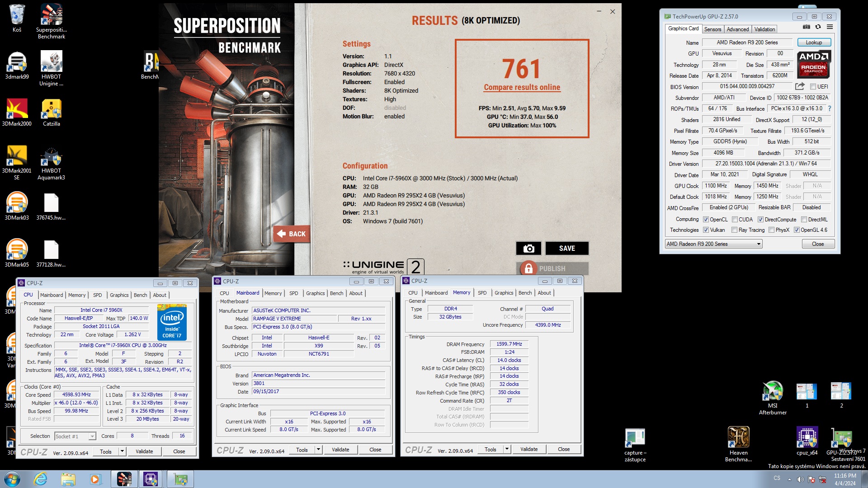The width and height of the screenshot is (868, 488).
Task: Click Lookup button in GPU-Z
Action: [814, 42]
